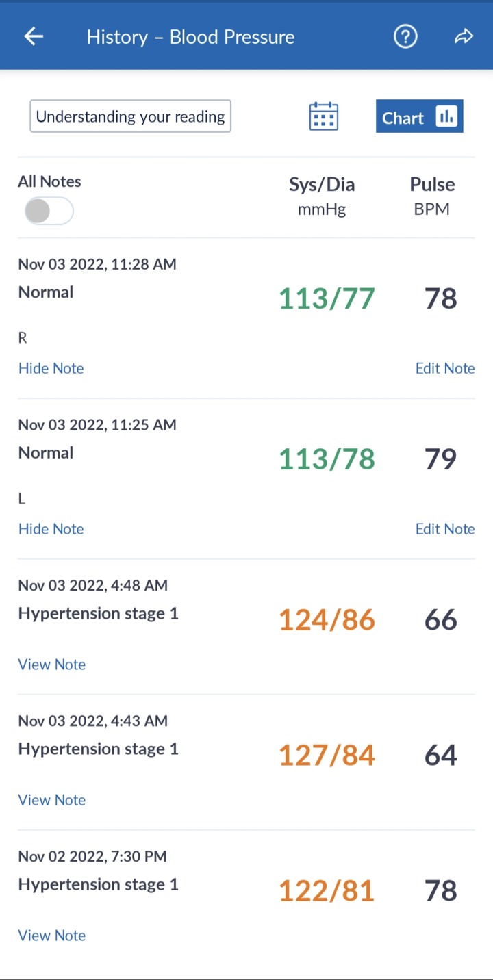Open the help question mark icon
This screenshot has height=980, width=493.
[x=405, y=37]
